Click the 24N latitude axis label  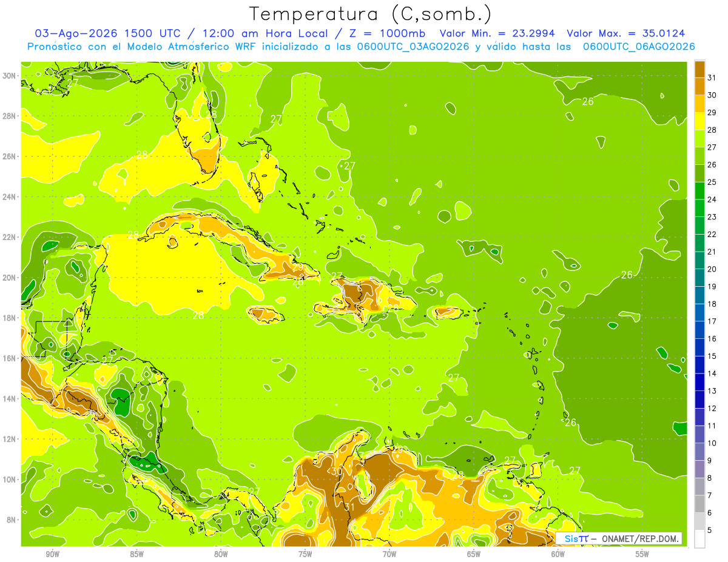(x=9, y=197)
